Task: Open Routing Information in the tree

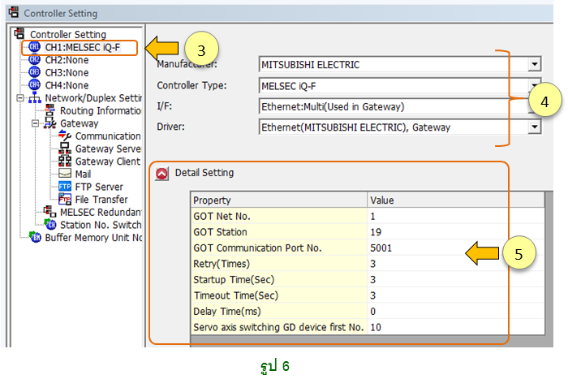Action: (x=101, y=111)
